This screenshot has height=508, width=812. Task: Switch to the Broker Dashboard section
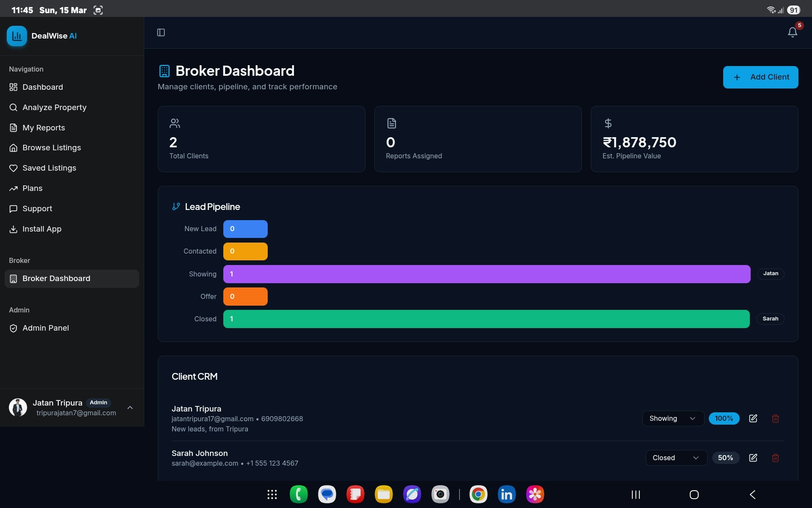(x=56, y=279)
